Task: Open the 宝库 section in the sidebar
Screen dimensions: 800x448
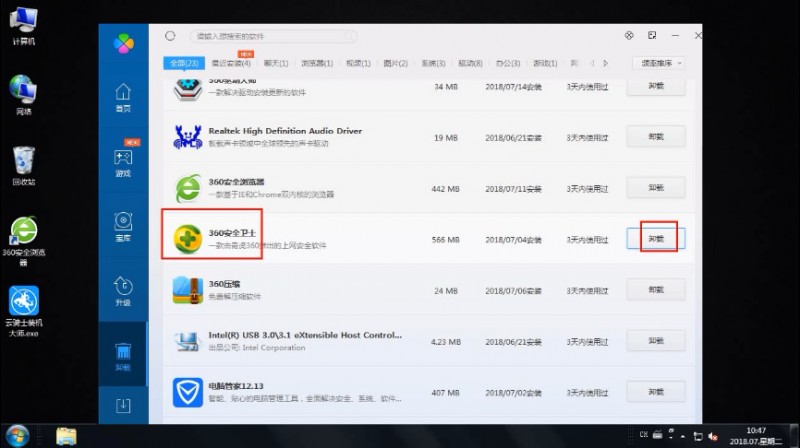Action: (x=123, y=227)
